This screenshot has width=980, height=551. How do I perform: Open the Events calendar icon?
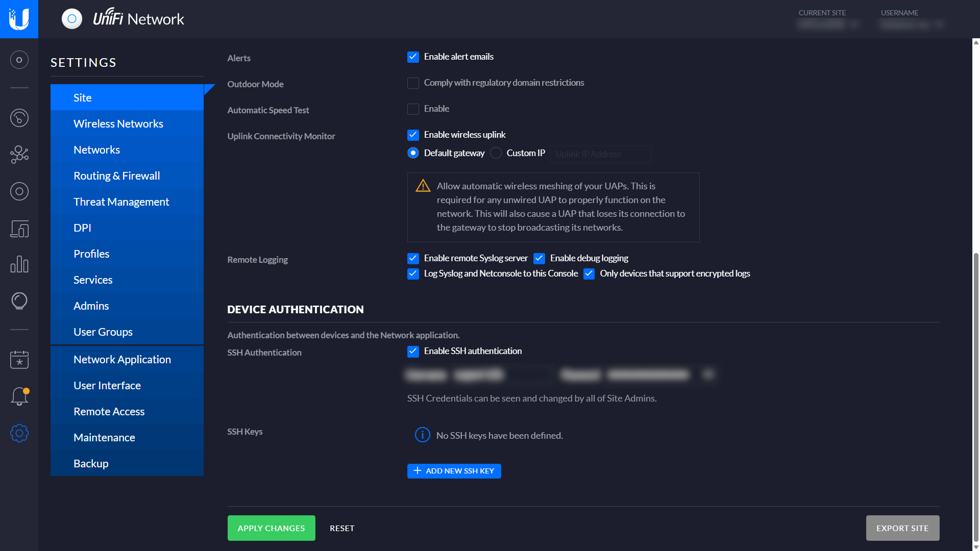[19, 359]
